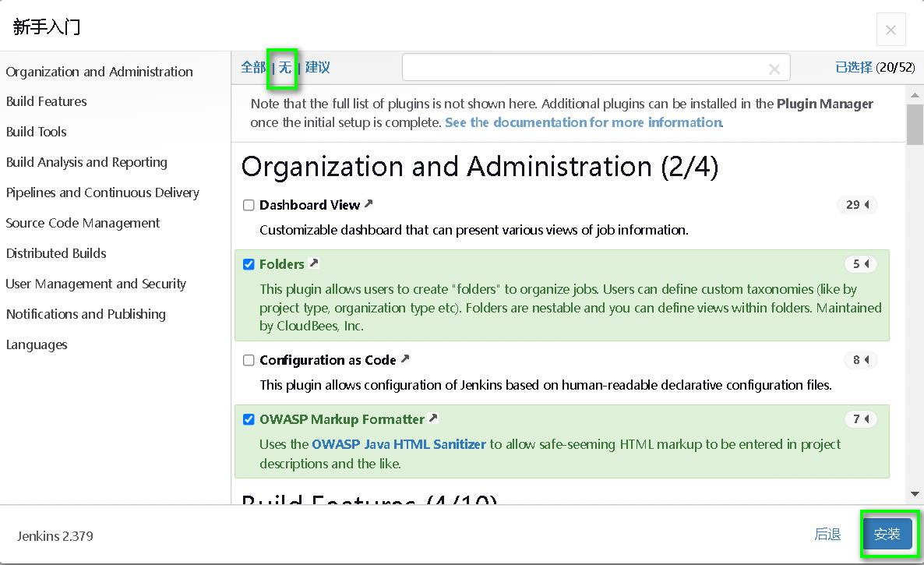Open Configuration as Code external link icon
This screenshot has height=565, width=924.
tap(404, 359)
